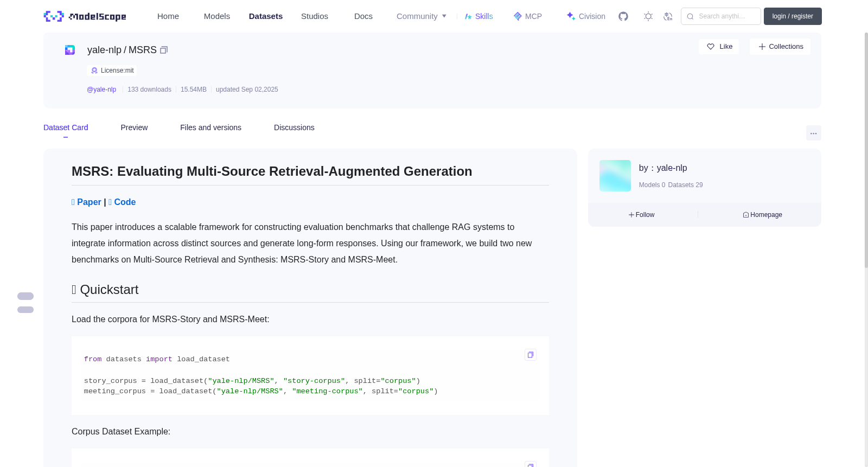Click the "Datasets 29" count

coord(685,185)
